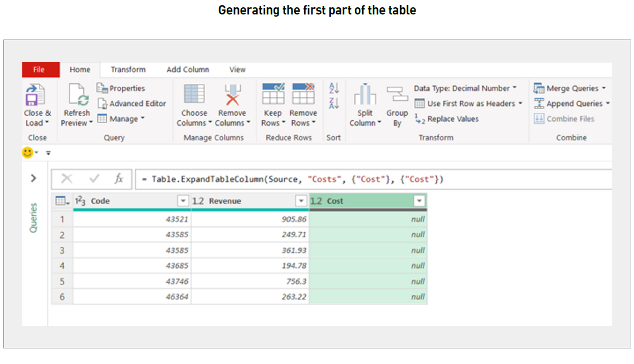This screenshot has width=634, height=364.
Task: Click the File menu button
Action: pos(40,70)
